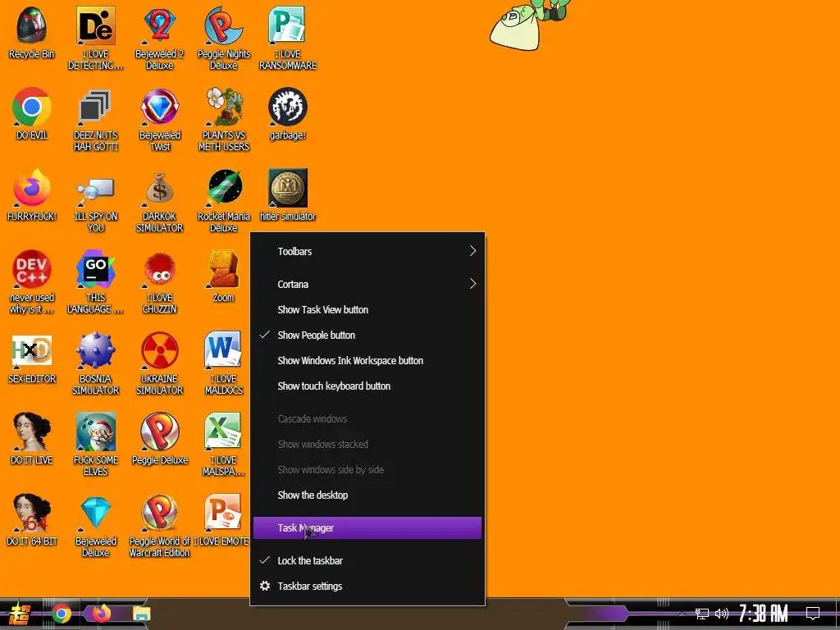Open Firefox from the taskbar
The image size is (840, 630).
[101, 614]
